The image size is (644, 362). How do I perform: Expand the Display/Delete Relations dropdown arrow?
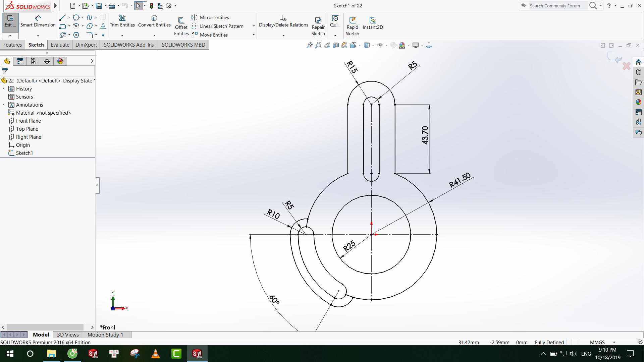[x=283, y=36]
